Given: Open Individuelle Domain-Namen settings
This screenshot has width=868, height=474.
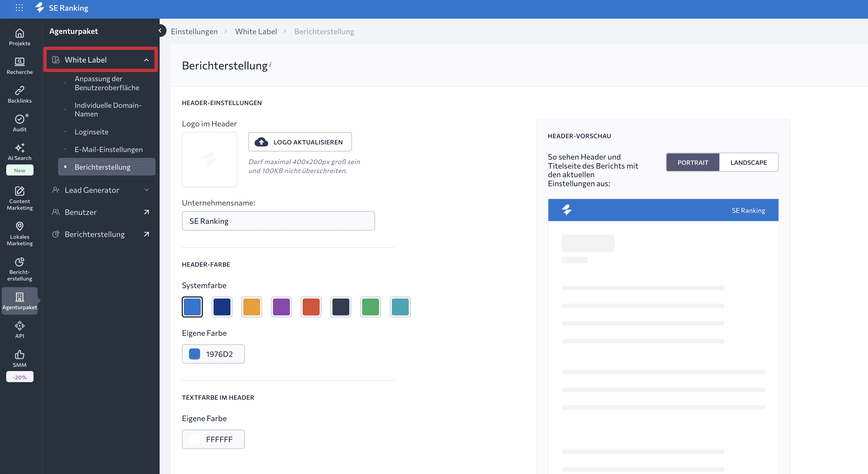Looking at the screenshot, I should tap(108, 110).
